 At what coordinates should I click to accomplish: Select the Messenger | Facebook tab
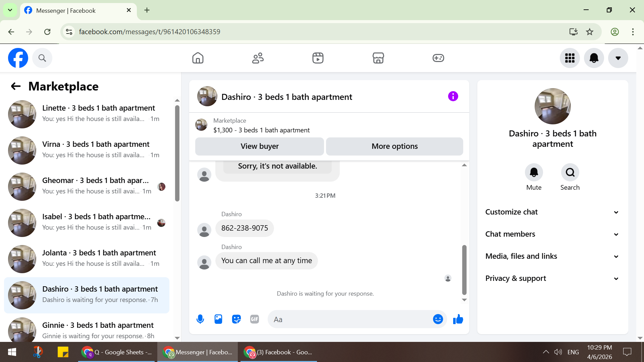click(x=78, y=10)
